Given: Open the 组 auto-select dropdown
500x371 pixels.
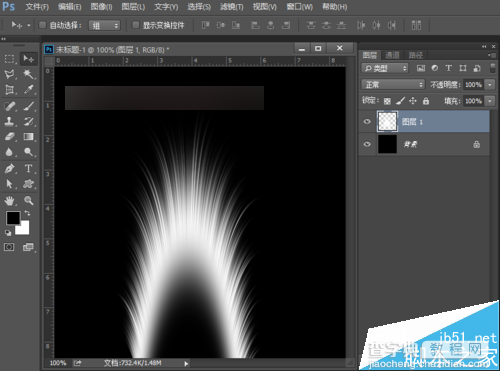Looking at the screenshot, I should coord(104,26).
